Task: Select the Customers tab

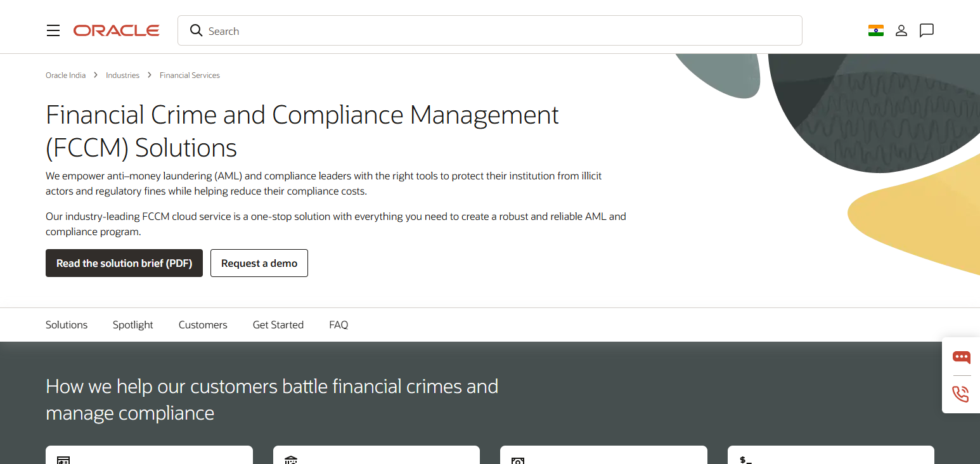Action: [x=203, y=325]
